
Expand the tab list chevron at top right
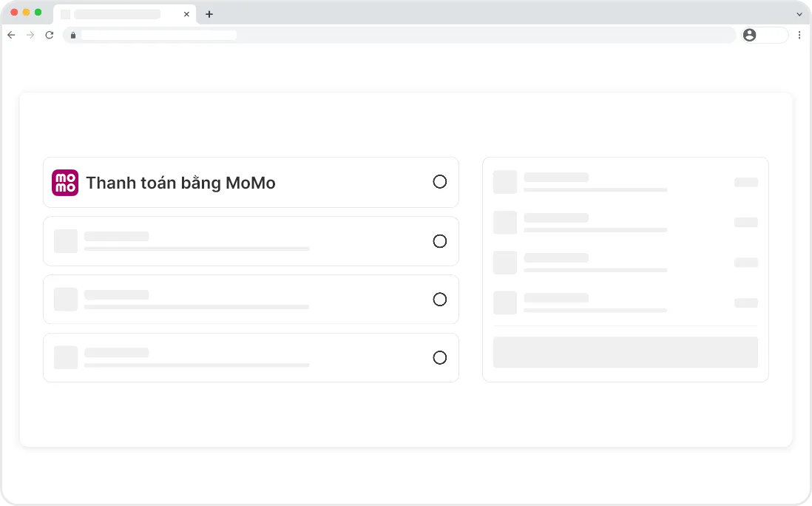click(x=799, y=14)
